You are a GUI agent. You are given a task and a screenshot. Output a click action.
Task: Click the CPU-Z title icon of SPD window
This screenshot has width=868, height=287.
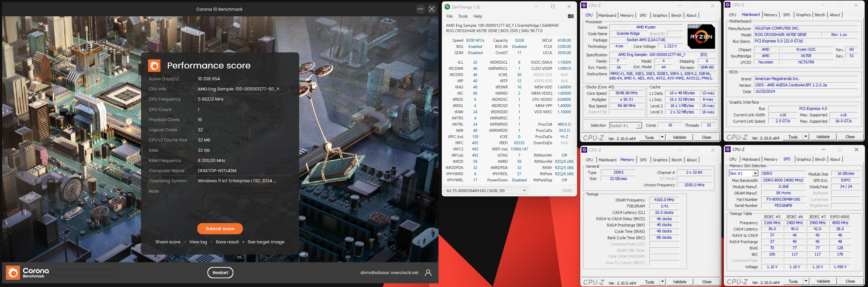(728, 149)
